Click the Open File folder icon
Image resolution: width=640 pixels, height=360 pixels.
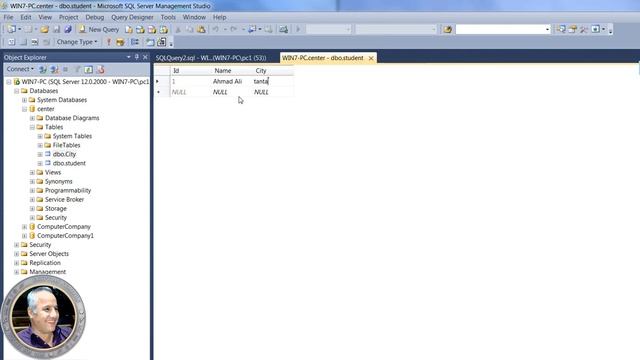click(x=44, y=29)
